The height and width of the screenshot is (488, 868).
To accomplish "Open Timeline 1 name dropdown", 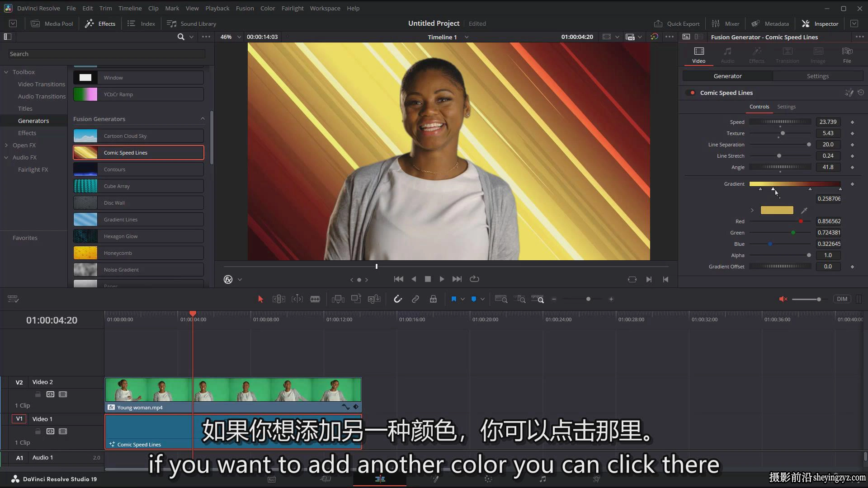I will coord(467,37).
